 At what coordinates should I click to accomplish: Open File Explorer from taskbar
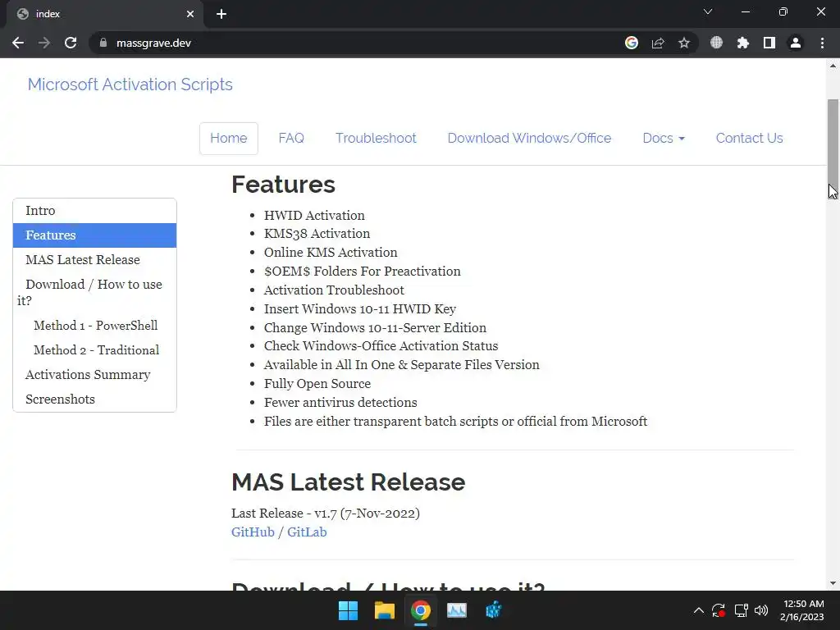[x=385, y=610]
